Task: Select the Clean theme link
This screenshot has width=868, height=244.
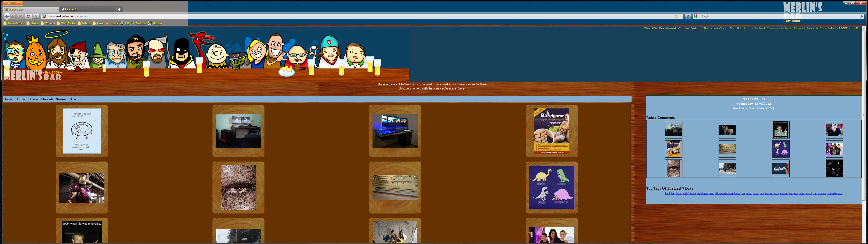Action: 724,28
